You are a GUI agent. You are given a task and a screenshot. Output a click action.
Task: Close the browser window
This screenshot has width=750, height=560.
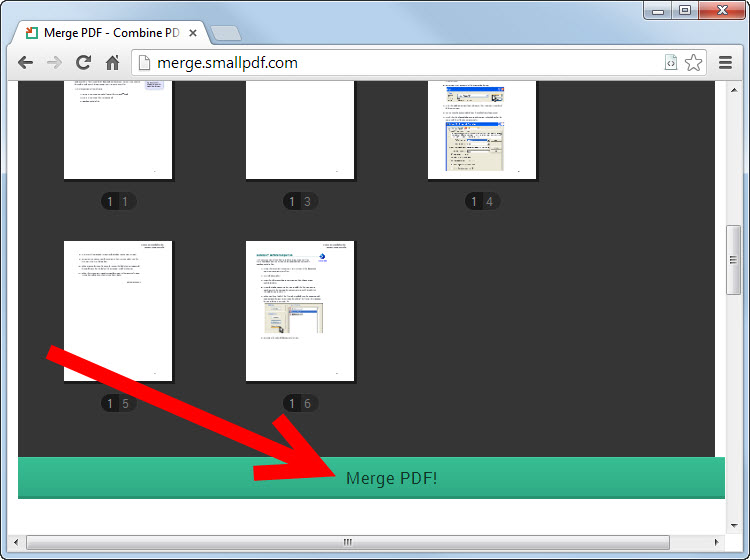tap(722, 11)
